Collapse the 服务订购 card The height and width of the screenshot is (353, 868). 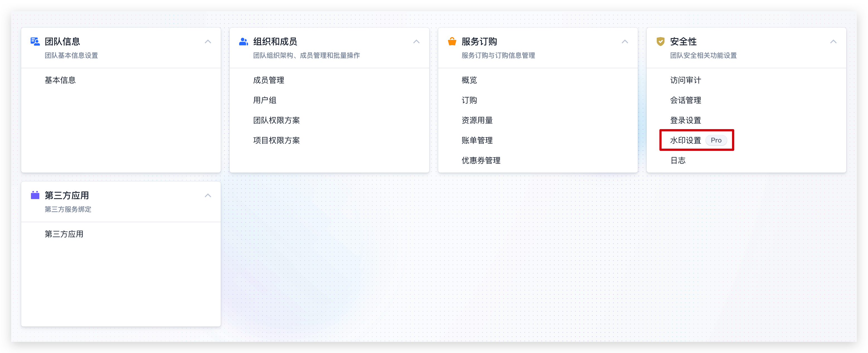(x=625, y=42)
